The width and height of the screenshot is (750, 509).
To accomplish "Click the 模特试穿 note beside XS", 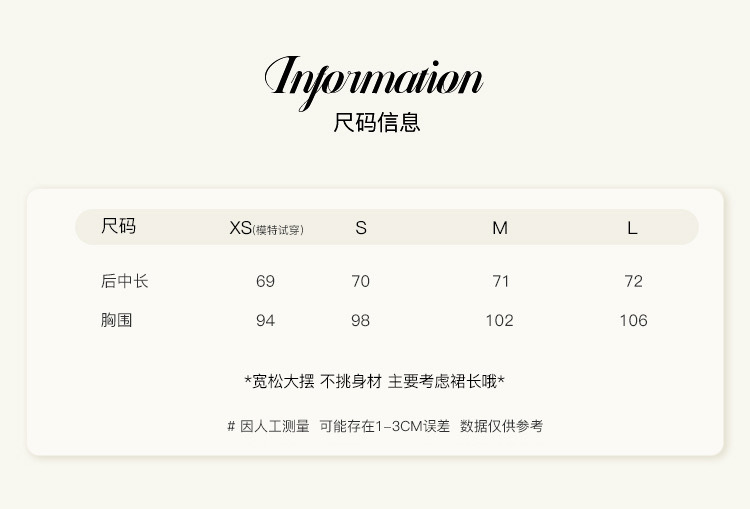I will 278,230.
